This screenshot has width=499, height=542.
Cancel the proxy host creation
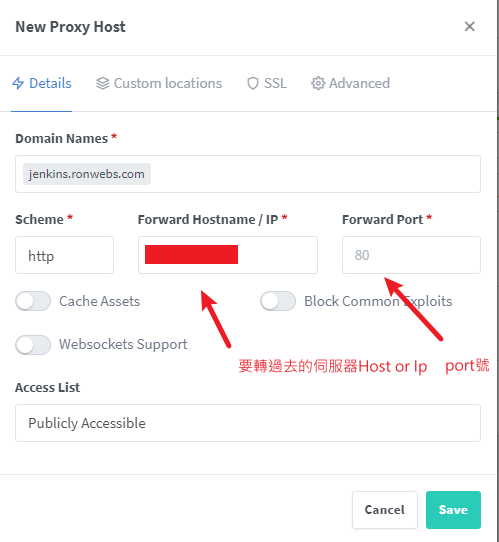(x=385, y=510)
